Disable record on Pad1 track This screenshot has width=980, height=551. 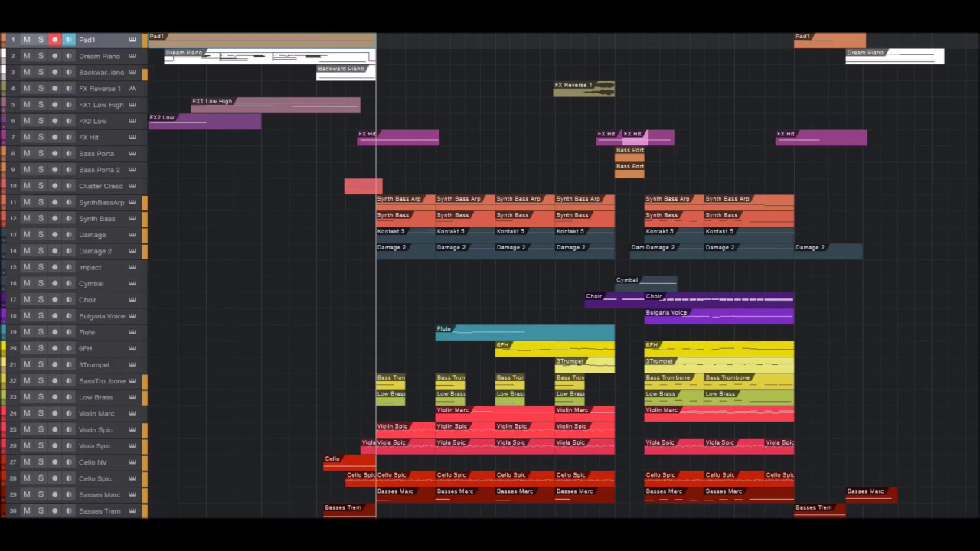(54, 40)
